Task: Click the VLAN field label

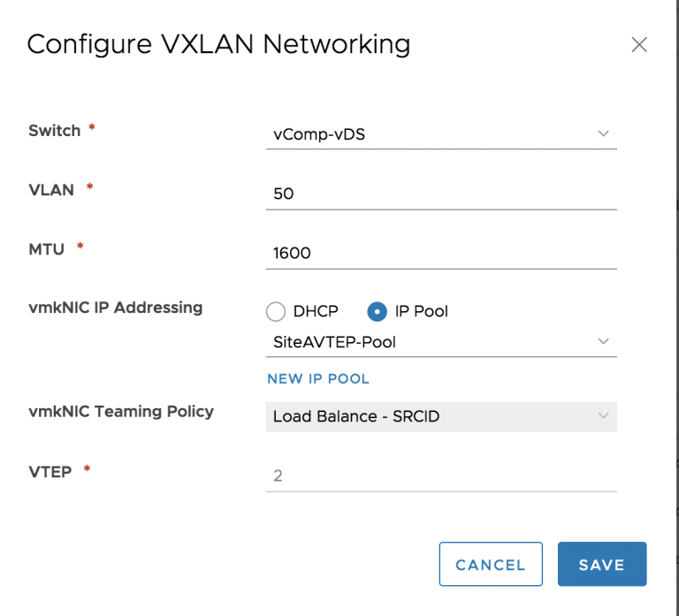Action: pyautogui.click(x=51, y=189)
